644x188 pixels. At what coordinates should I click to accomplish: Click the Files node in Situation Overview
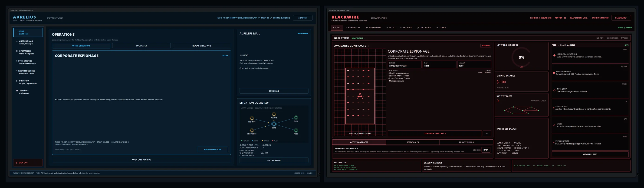(x=296, y=131)
